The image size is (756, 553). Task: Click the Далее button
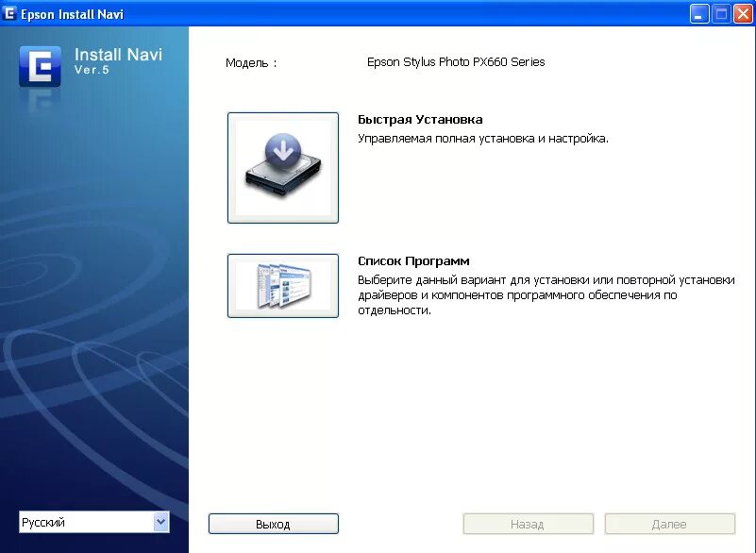pyautogui.click(x=670, y=524)
